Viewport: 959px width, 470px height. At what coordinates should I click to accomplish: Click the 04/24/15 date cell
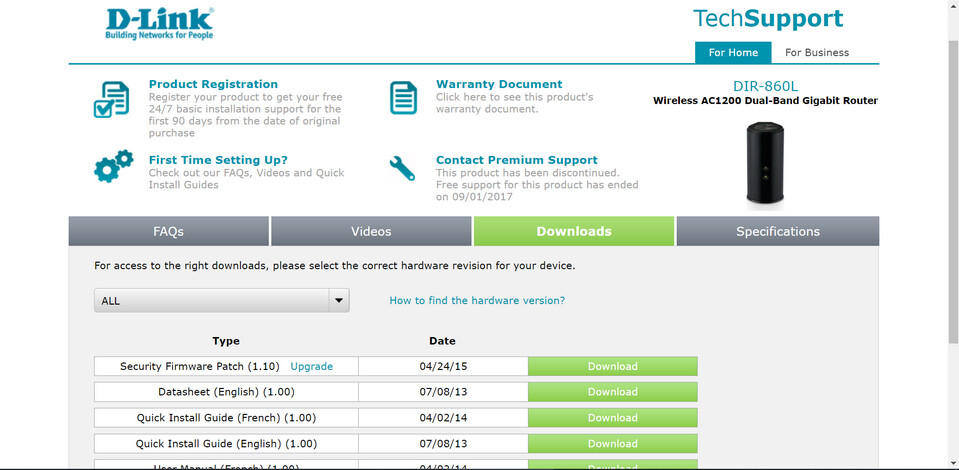coord(443,367)
